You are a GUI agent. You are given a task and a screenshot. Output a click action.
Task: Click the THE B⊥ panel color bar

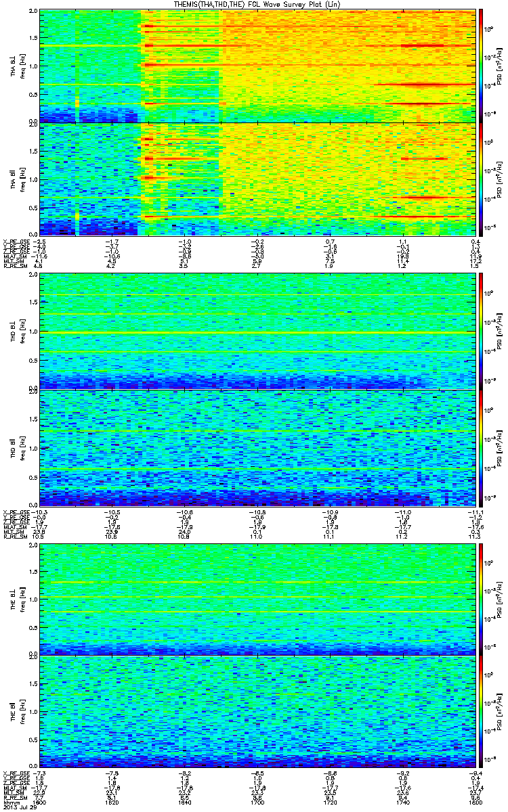coord(481,599)
